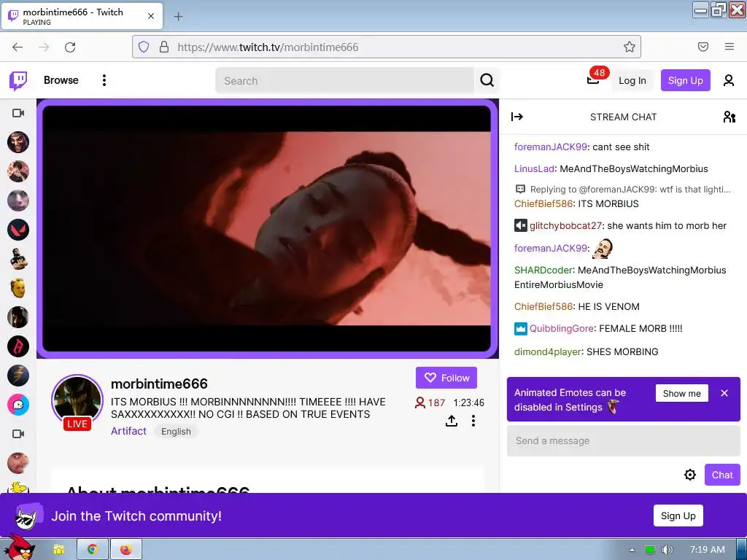
Task: Open the Firefox hamburger menu
Action: pyautogui.click(x=729, y=47)
